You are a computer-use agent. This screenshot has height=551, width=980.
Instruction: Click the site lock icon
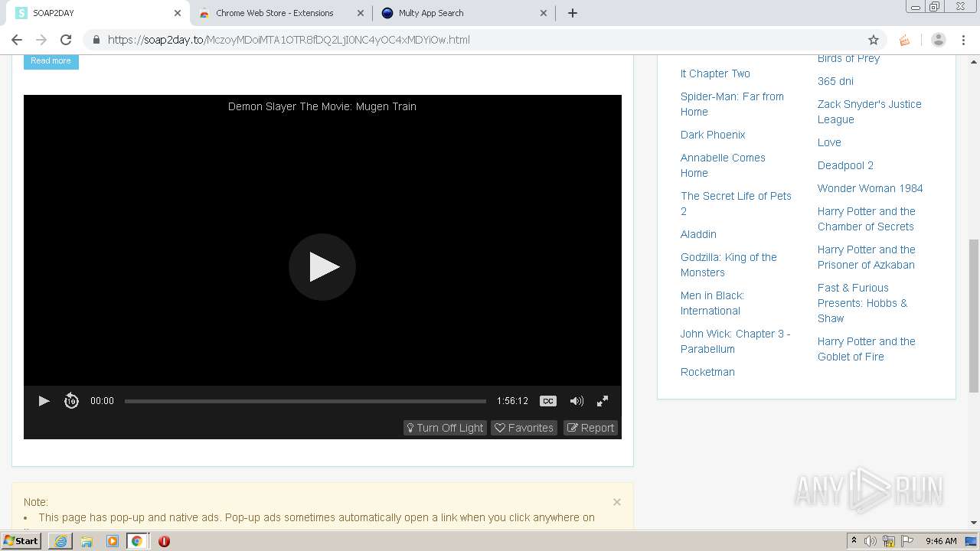click(x=96, y=40)
